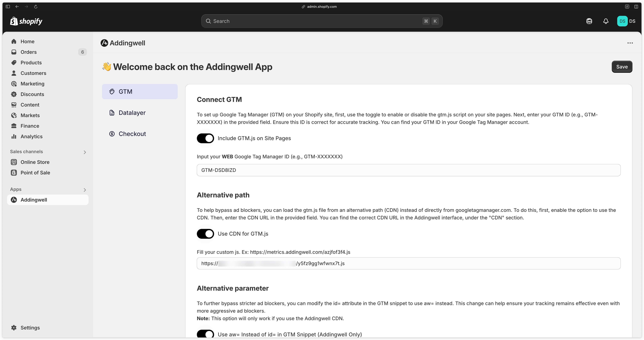
Task: Click the Finance bank icon
Action: click(14, 126)
